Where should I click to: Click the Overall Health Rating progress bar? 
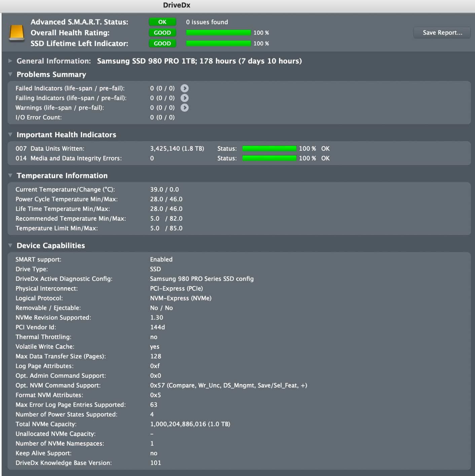point(218,33)
